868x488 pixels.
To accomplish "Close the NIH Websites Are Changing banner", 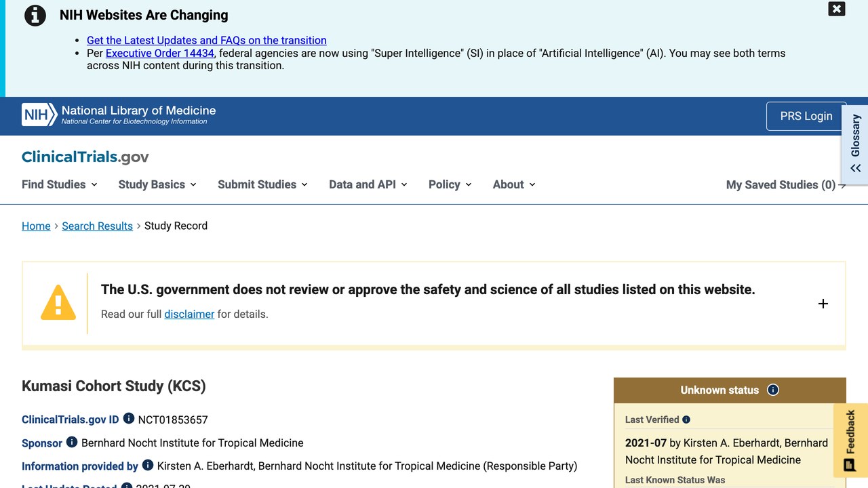I will point(837,9).
